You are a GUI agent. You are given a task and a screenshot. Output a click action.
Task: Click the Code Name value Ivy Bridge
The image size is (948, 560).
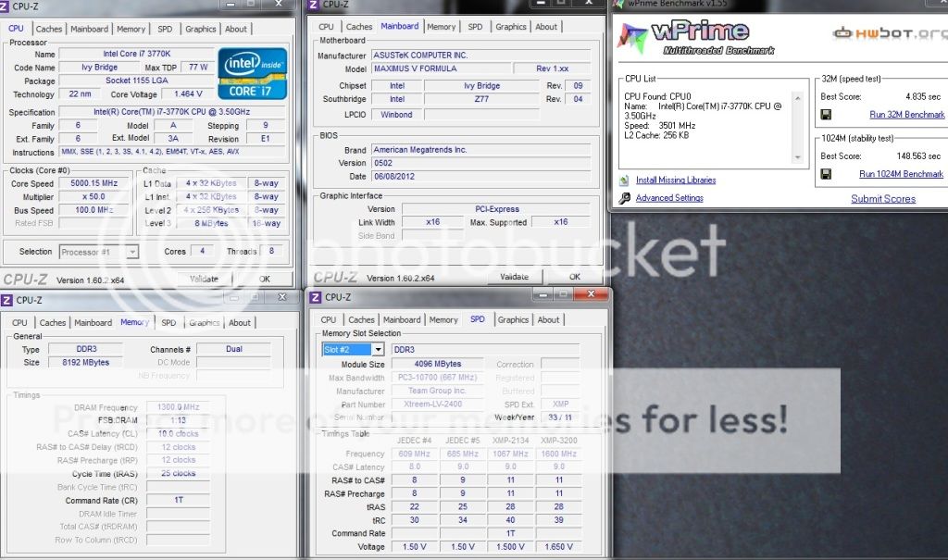[x=99, y=68]
